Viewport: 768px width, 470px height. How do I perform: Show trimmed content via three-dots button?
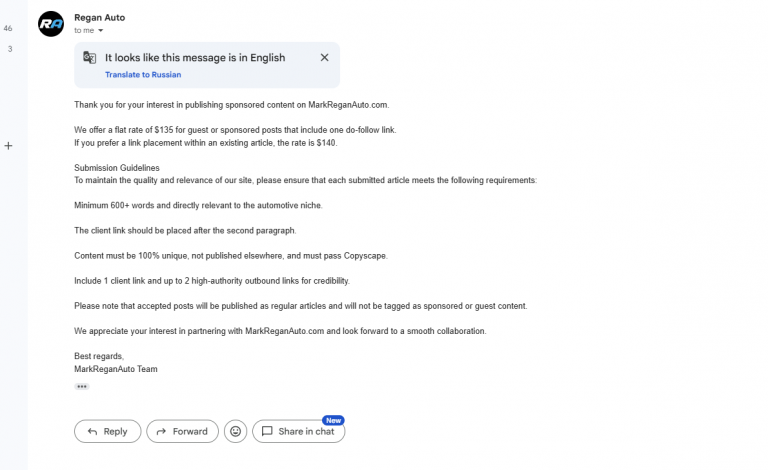click(82, 387)
